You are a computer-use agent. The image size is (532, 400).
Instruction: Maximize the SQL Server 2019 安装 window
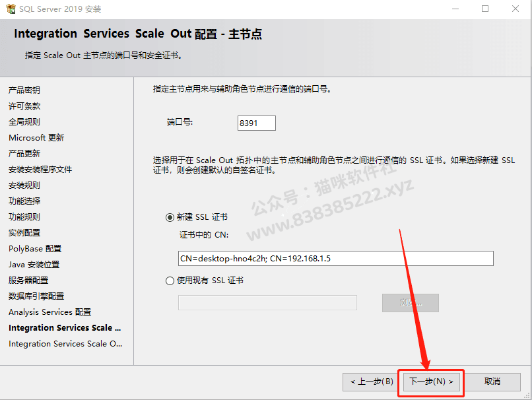point(485,9)
